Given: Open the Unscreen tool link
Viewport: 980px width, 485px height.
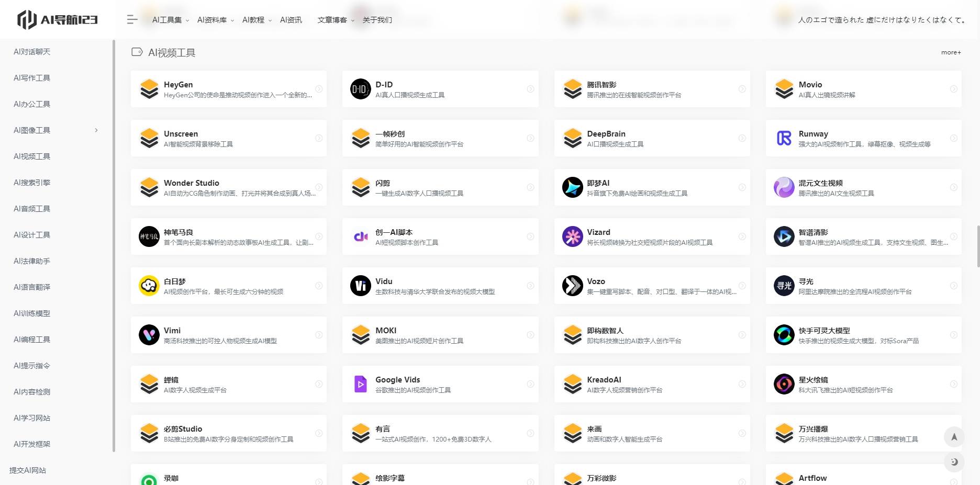Looking at the screenshot, I should pyautogui.click(x=229, y=138).
